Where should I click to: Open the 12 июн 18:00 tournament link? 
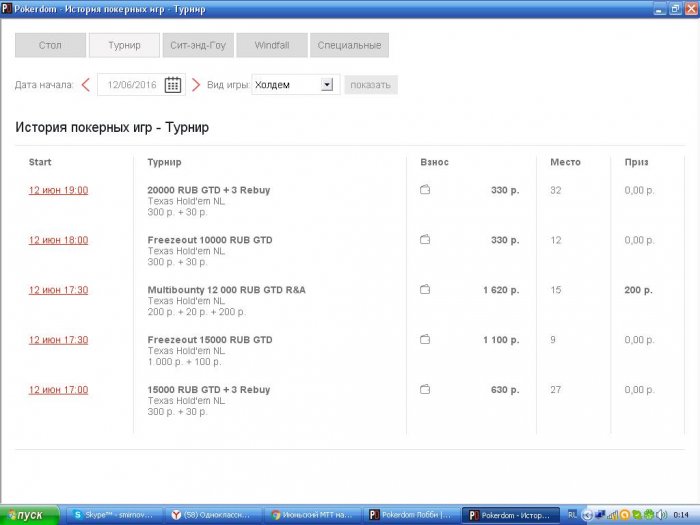coord(58,240)
